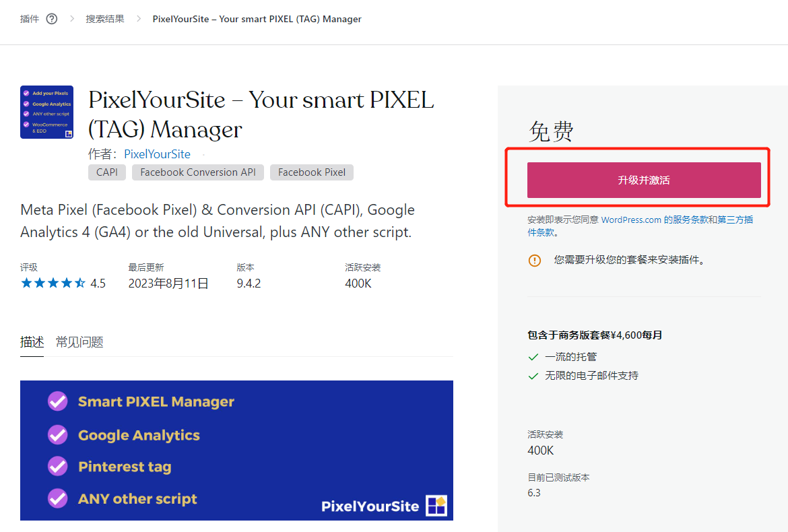Click the PixelYourSite plugin icon thumbnail

(46, 112)
